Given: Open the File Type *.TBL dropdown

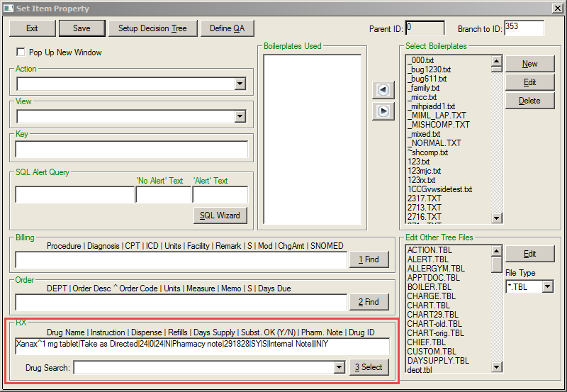Looking at the screenshot, I should point(547,287).
